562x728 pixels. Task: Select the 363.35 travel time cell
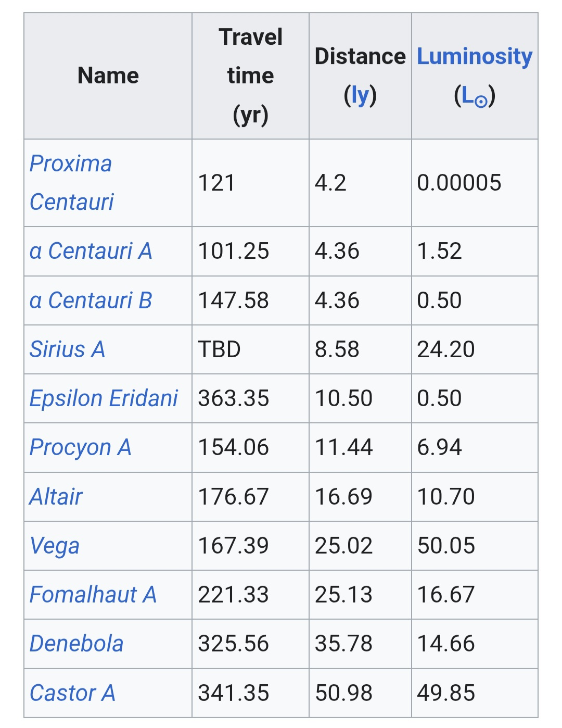point(251,398)
